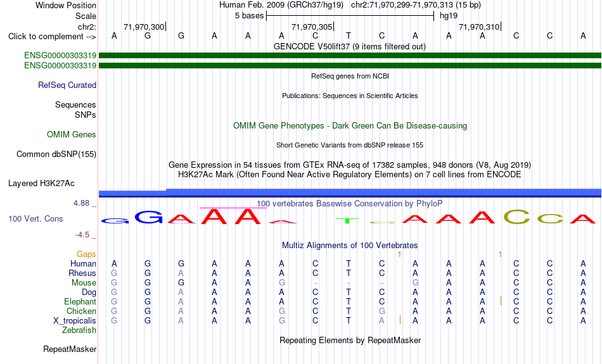
Task: Click the OMIM Gene Phenotypes track title
Action: tap(350, 125)
